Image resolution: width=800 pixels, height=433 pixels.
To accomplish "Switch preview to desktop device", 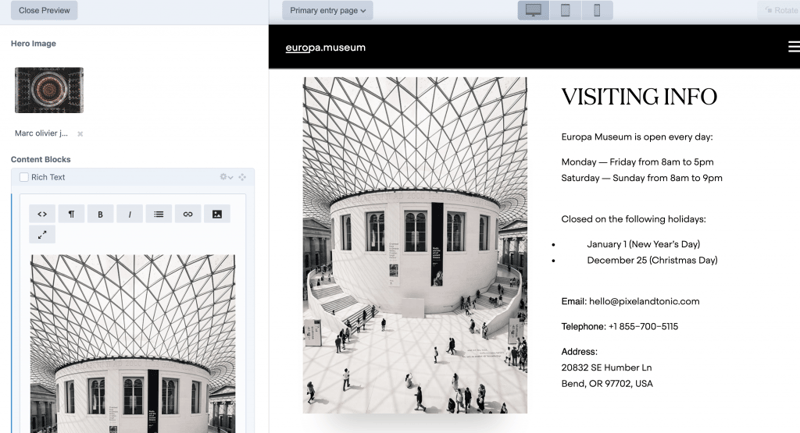I will point(534,11).
